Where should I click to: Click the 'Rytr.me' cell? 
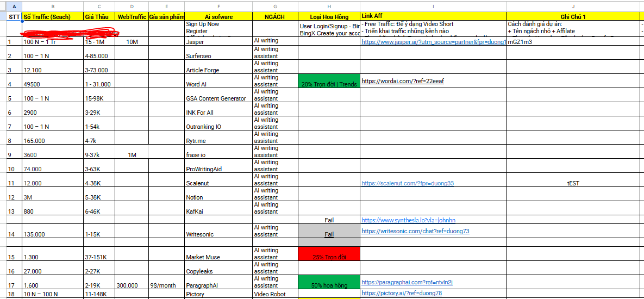coord(218,137)
